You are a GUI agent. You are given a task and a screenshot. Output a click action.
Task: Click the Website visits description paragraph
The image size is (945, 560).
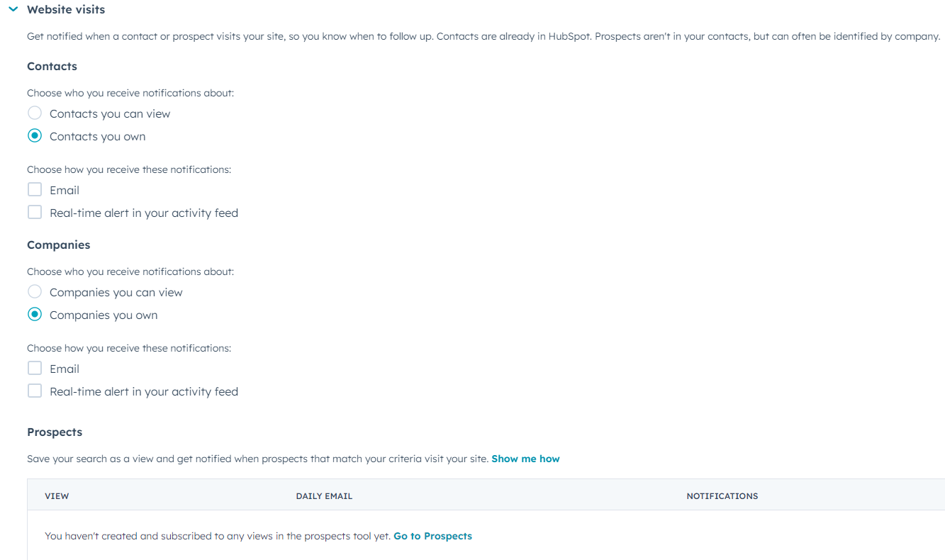click(x=483, y=36)
